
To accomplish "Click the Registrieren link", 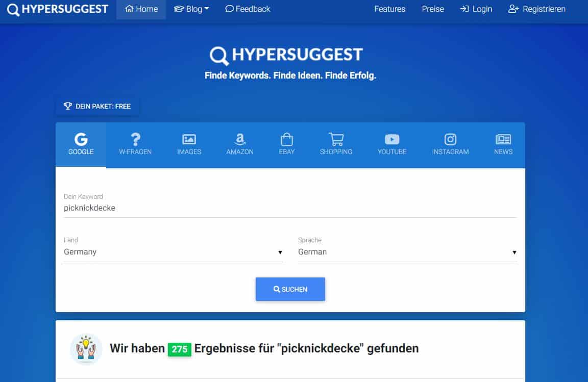I will [537, 9].
